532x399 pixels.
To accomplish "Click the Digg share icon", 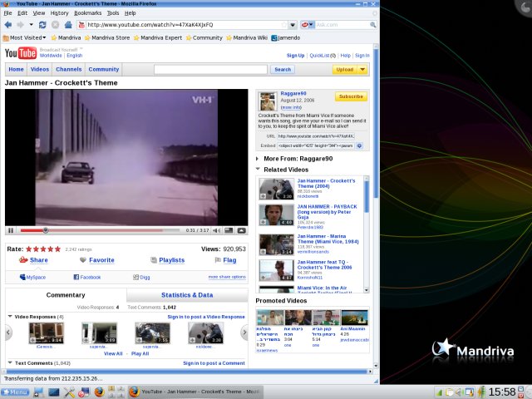I will click(x=136, y=277).
